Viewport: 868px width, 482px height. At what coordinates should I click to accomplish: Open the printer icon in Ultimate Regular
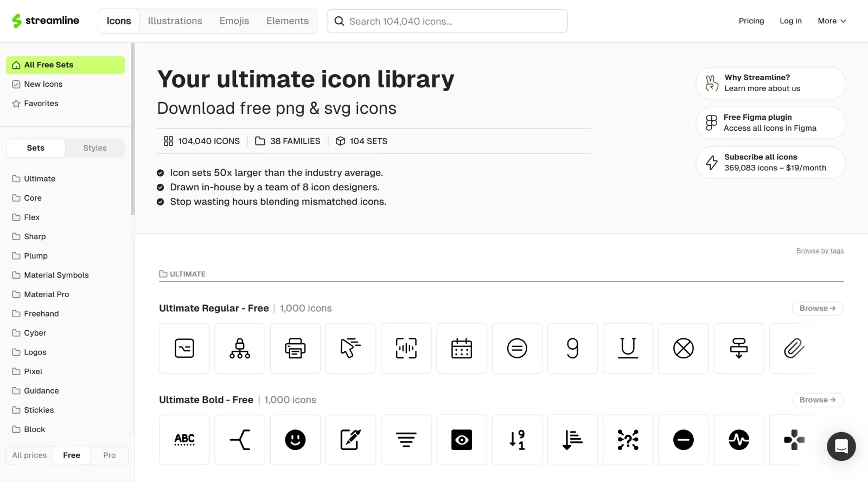coord(295,348)
